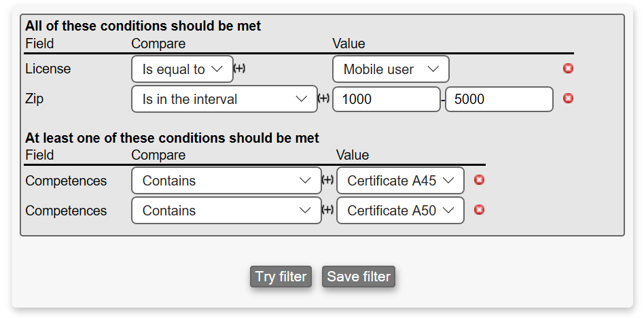Expand the 'Is in the interval' dropdown
The width and height of the screenshot is (644, 318).
tap(224, 99)
